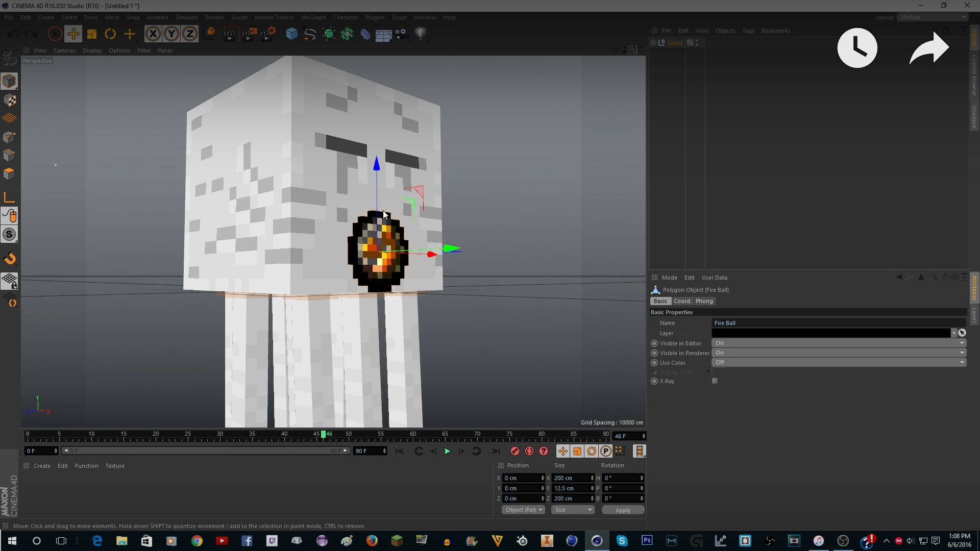Image resolution: width=980 pixels, height=551 pixels.
Task: Open viewport Cameras menu
Action: point(64,51)
